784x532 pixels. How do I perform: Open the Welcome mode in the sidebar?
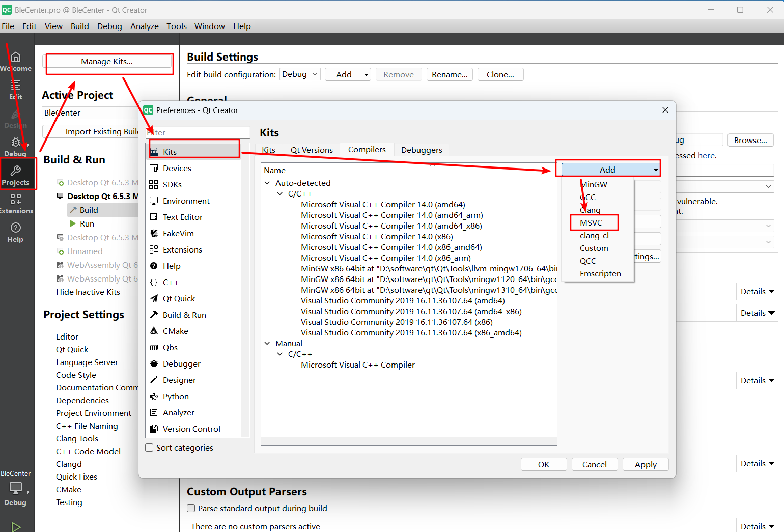pyautogui.click(x=16, y=60)
